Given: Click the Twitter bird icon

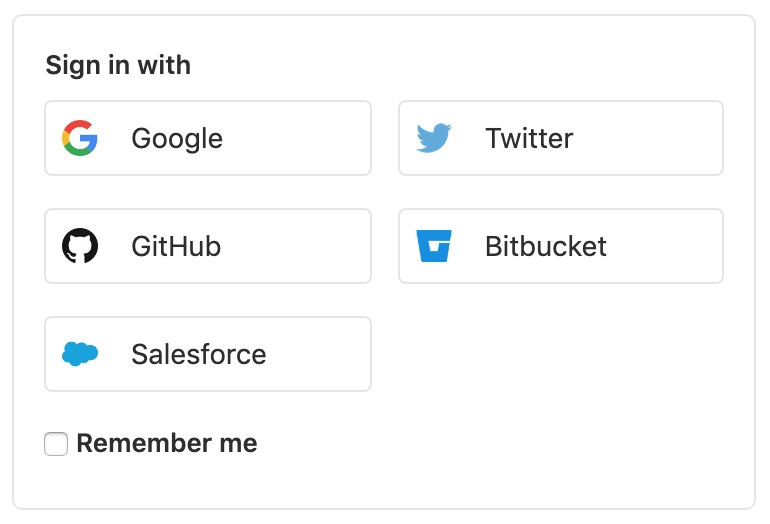Looking at the screenshot, I should [x=434, y=138].
